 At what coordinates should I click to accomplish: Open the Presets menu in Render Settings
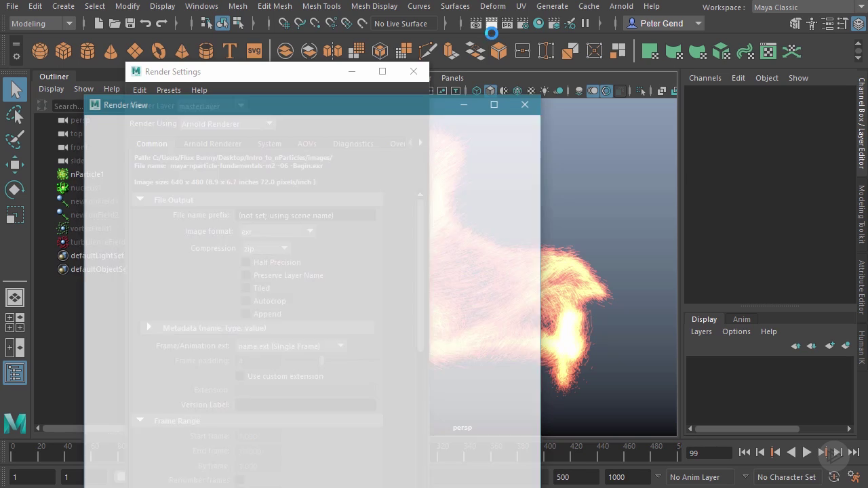[x=169, y=90]
